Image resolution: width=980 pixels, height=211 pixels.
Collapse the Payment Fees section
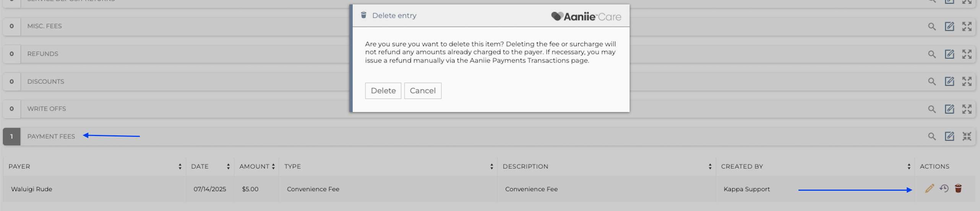pos(967,136)
